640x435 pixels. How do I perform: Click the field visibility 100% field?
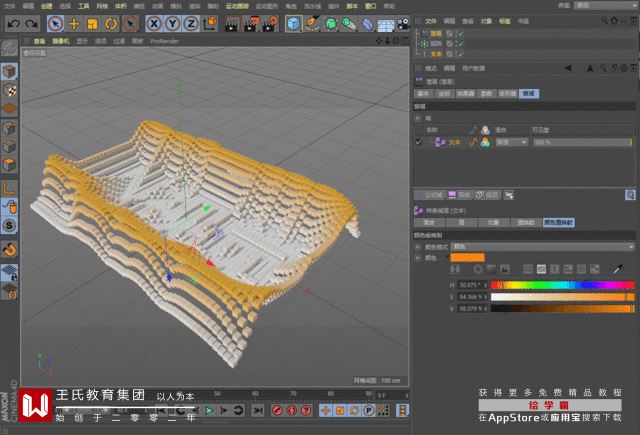[582, 142]
